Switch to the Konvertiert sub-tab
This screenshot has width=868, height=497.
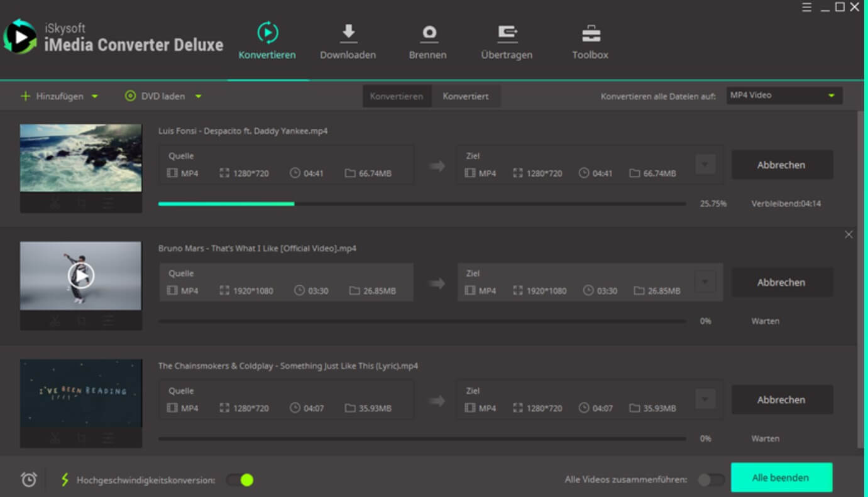(x=466, y=96)
